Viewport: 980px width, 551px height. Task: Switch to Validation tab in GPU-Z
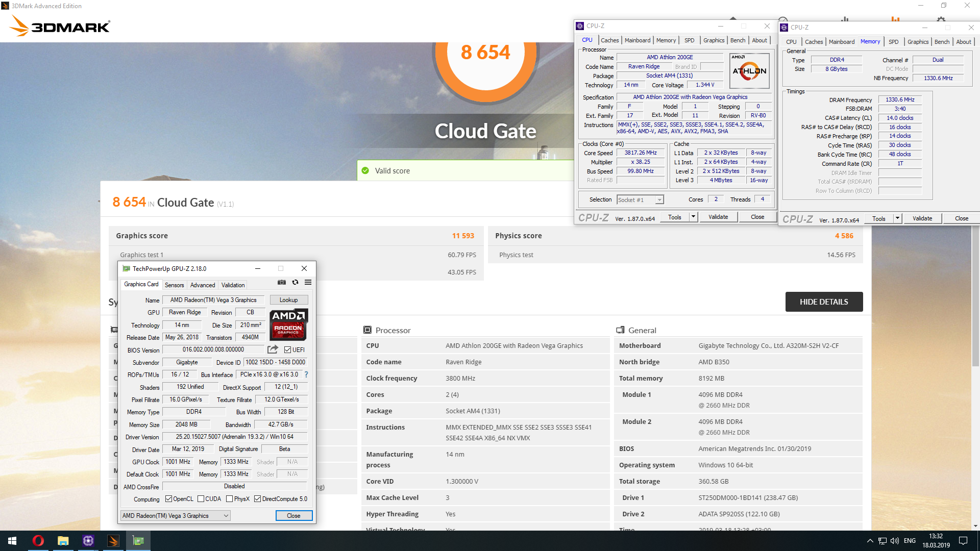[x=233, y=285]
